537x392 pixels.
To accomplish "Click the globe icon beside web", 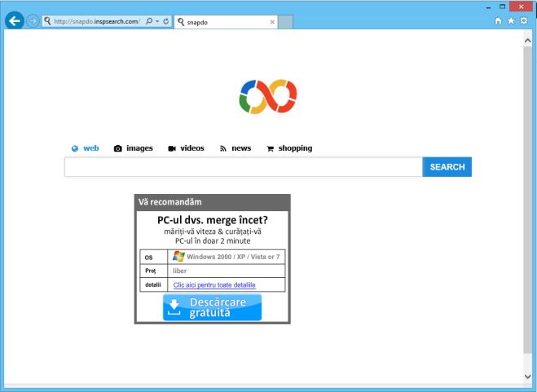I will (75, 148).
